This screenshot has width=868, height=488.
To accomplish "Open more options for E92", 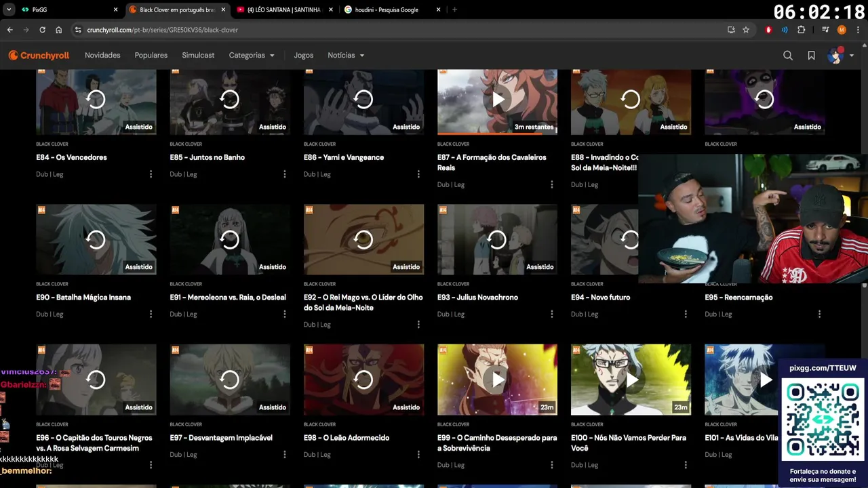I will 418,325.
